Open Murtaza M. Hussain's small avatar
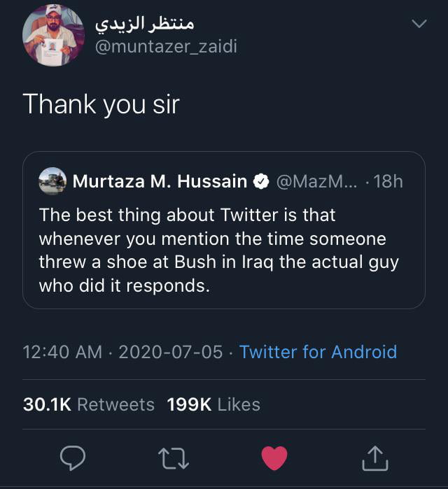Viewport: 448px width, 489px height. coord(53,181)
